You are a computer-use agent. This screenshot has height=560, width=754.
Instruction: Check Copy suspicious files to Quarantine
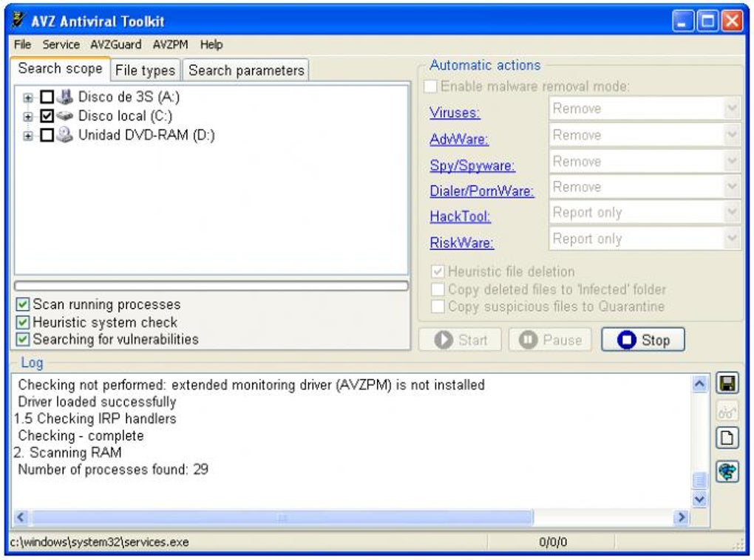coord(438,306)
